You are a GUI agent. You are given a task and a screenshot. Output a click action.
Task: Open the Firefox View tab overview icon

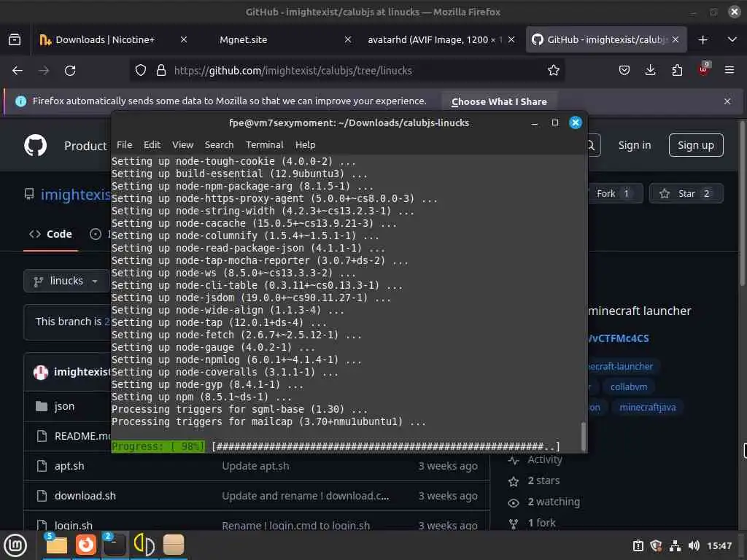(x=15, y=39)
